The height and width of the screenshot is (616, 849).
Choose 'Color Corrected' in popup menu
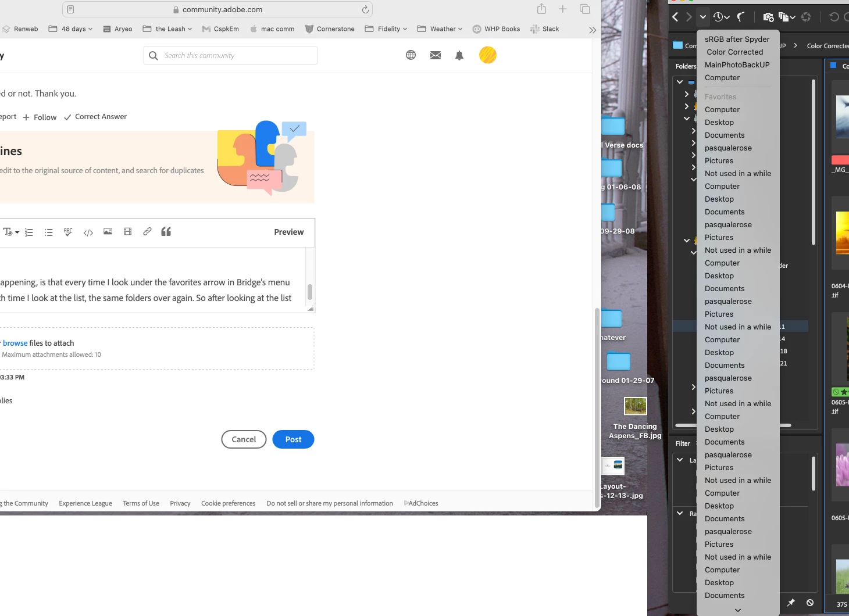[735, 52]
